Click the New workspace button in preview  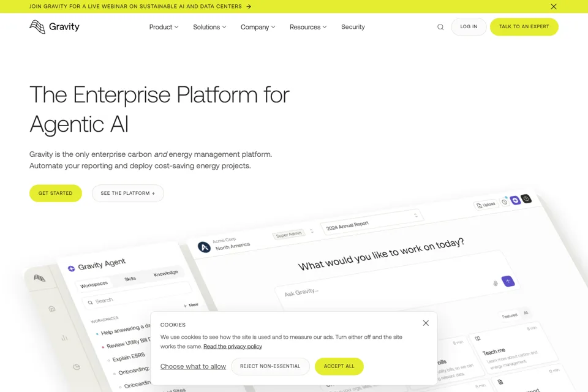pos(191,306)
